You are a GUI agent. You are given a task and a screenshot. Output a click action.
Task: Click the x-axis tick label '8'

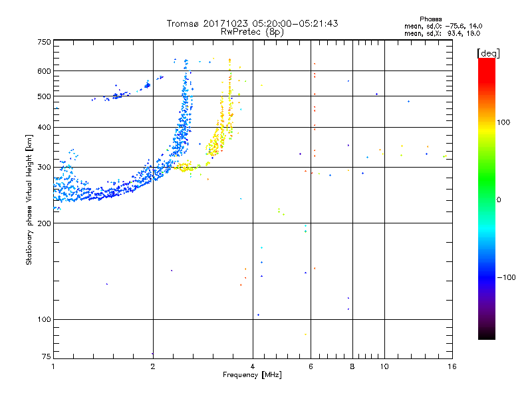point(352,366)
